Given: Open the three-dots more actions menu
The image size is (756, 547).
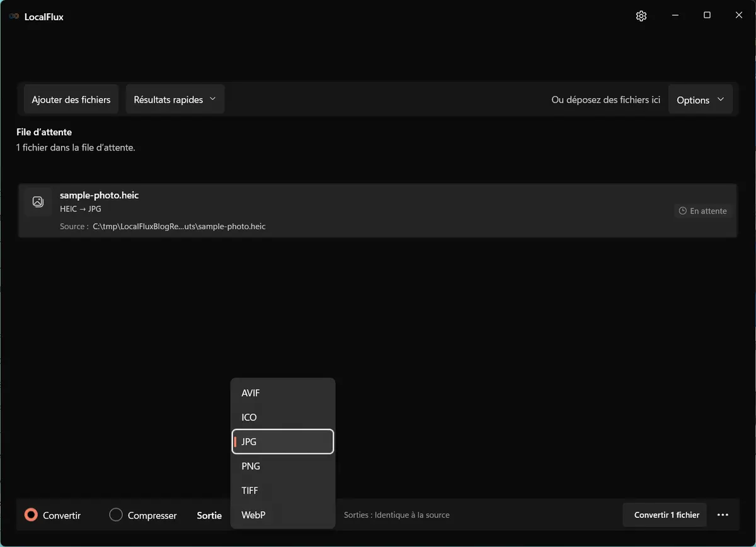Looking at the screenshot, I should click(723, 515).
